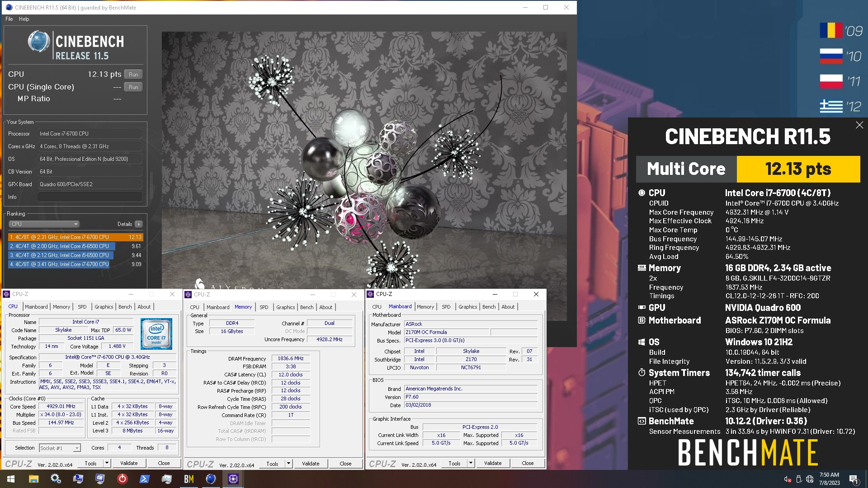Open the network status tray icon
The width and height of the screenshot is (868, 488).
coord(809,479)
